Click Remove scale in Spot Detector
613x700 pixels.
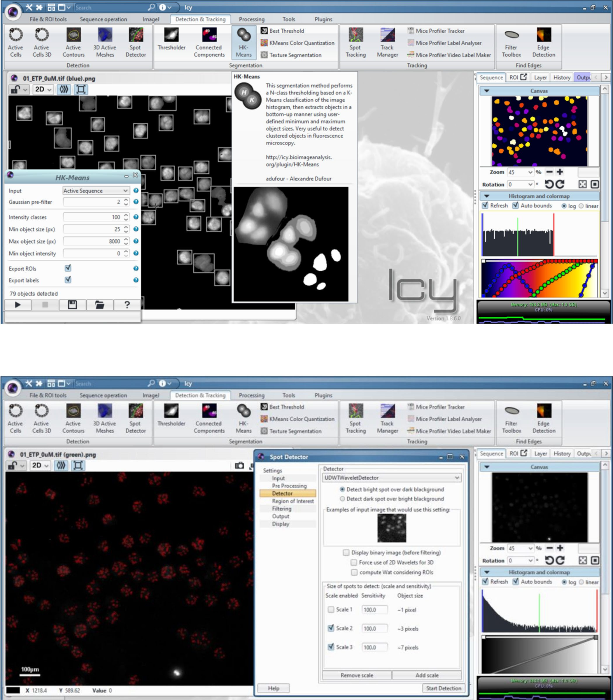[x=357, y=675]
